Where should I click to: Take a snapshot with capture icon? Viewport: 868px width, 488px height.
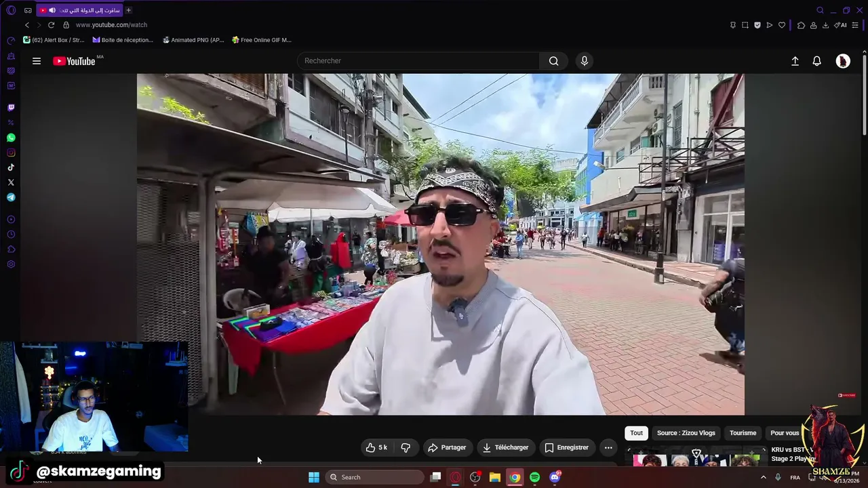pyautogui.click(x=745, y=25)
